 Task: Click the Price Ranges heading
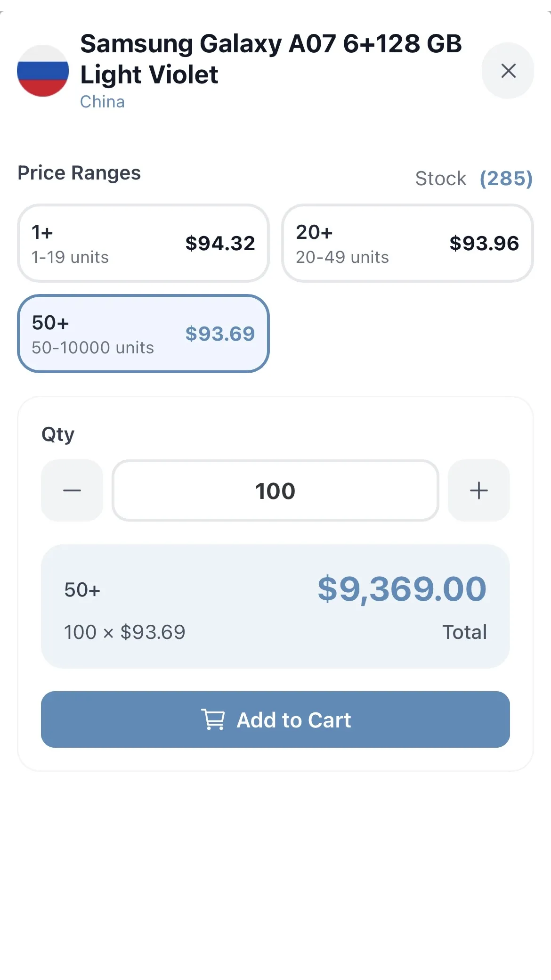[x=79, y=173]
